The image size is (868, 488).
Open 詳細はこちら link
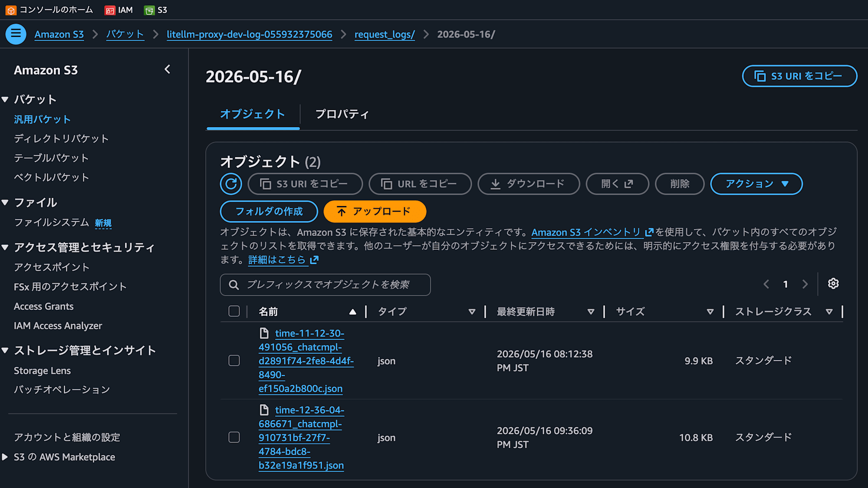[x=277, y=260]
